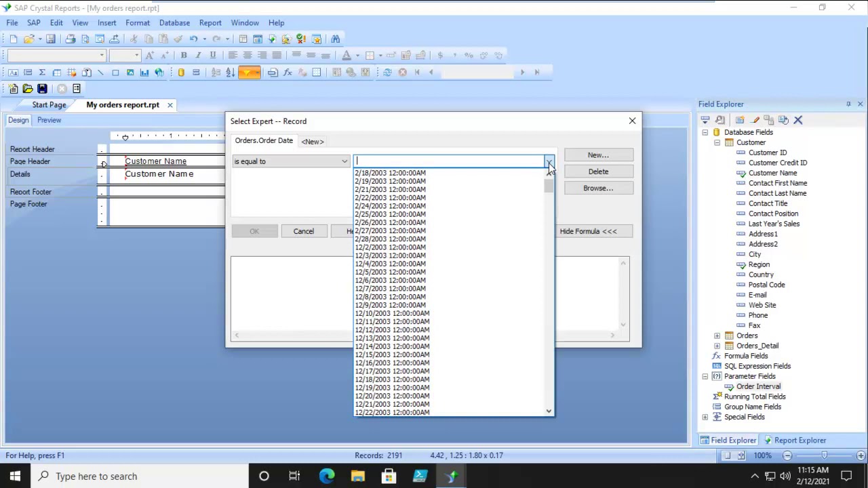Click the Insert Map globe icon
Viewport: 868px width, 488px height.
(x=159, y=73)
